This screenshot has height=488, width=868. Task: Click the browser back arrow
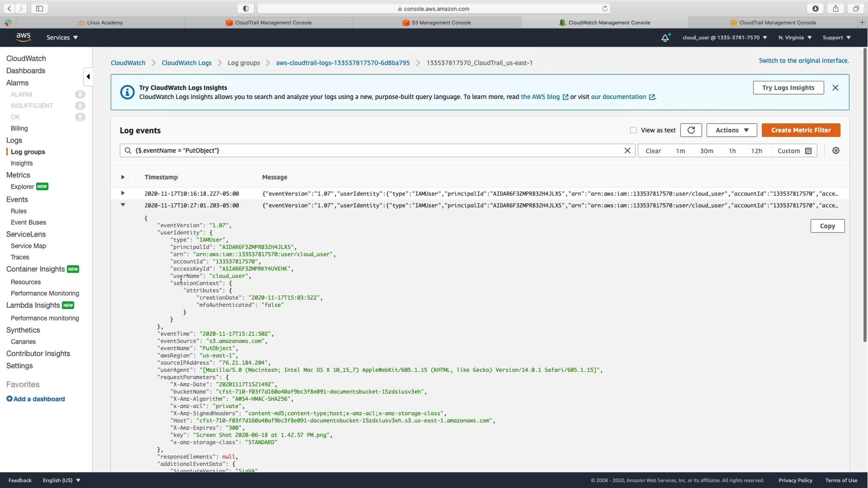9,8
